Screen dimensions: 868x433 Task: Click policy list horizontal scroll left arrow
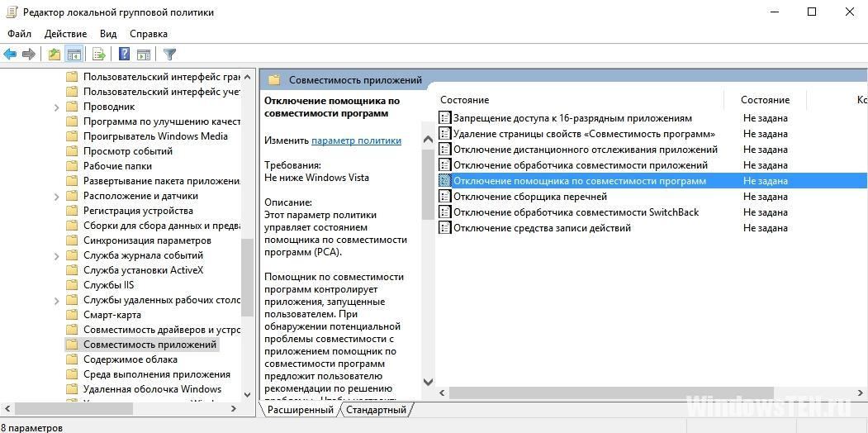(443, 393)
